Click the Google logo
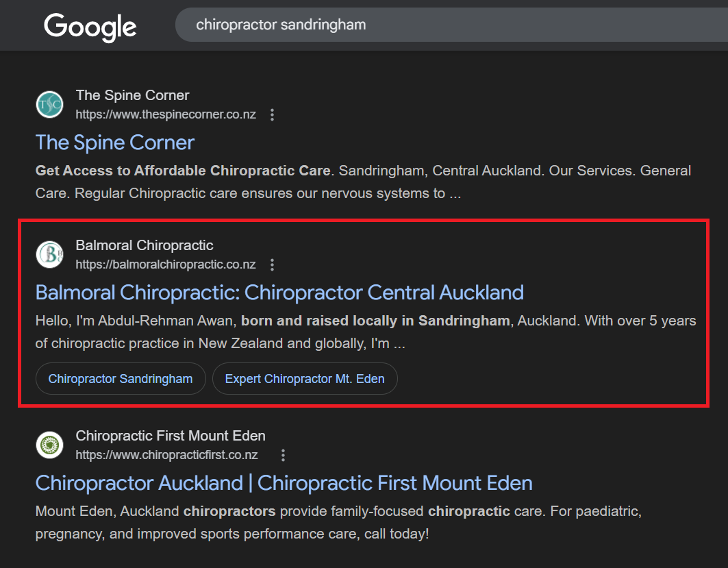 (90, 26)
